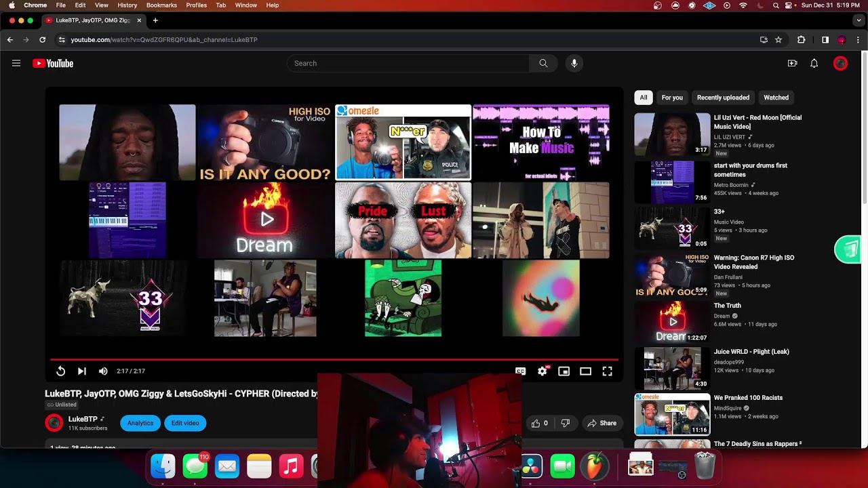Mute the player volume
868x488 pixels.
coord(103,371)
